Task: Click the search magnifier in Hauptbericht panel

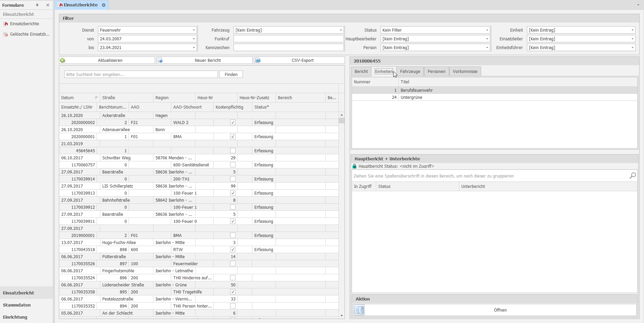Action: (633, 176)
